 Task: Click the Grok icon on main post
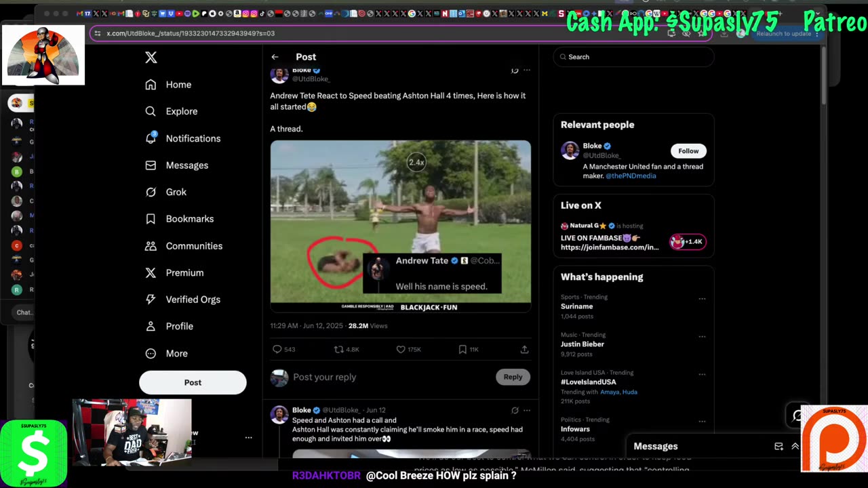point(515,70)
